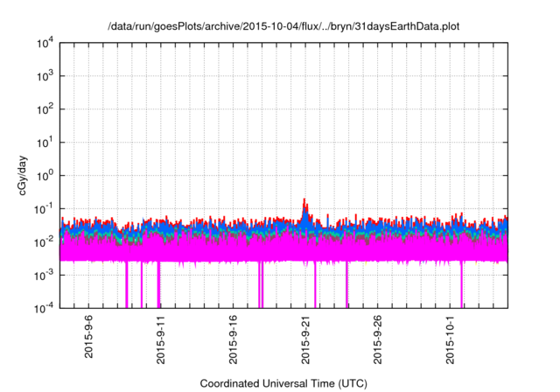Screen dimensions: 560x392
Task: Click the 2015-9-16 date tick label
Action: (x=233, y=339)
